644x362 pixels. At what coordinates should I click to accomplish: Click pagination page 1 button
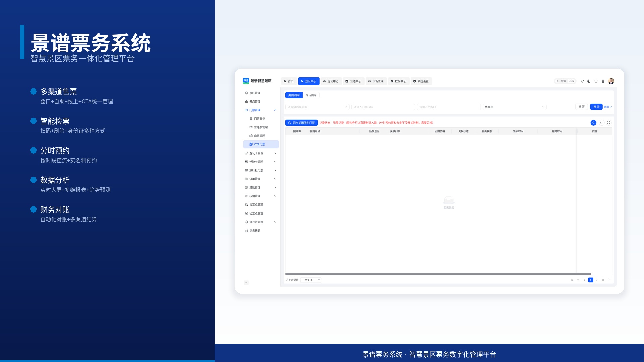[591, 280]
